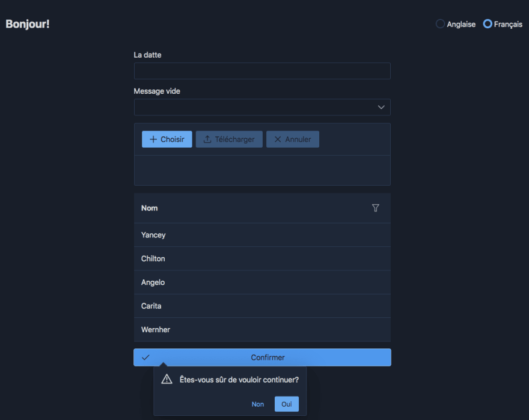Click Non in the confirmation popup
Image resolution: width=529 pixels, height=420 pixels.
258,404
